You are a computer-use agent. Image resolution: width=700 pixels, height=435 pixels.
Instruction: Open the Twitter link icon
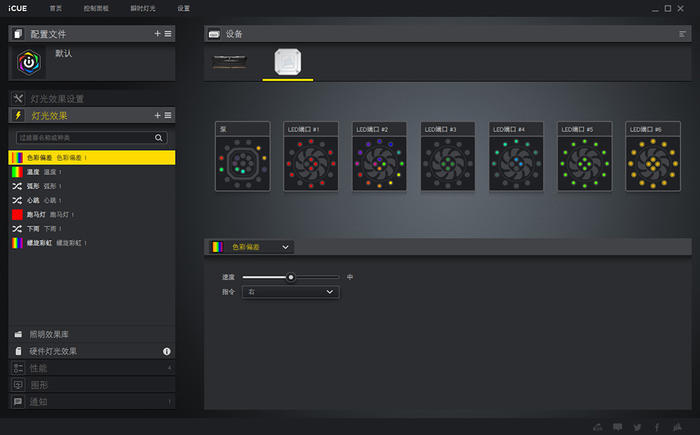[638, 427]
